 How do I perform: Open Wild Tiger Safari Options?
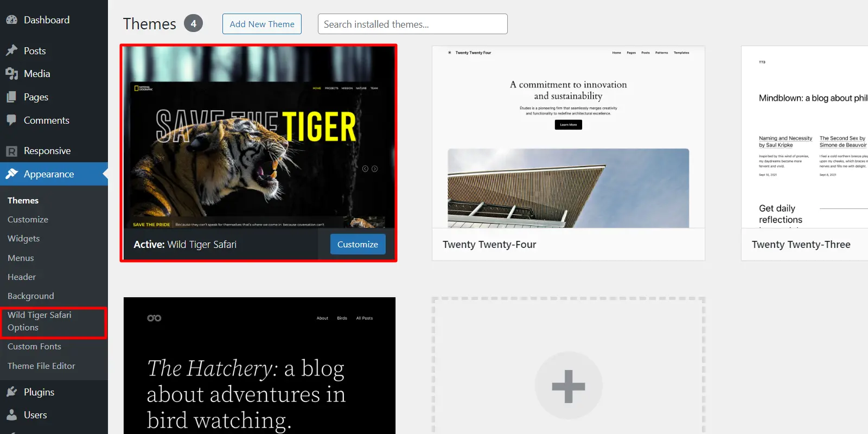[x=40, y=321]
